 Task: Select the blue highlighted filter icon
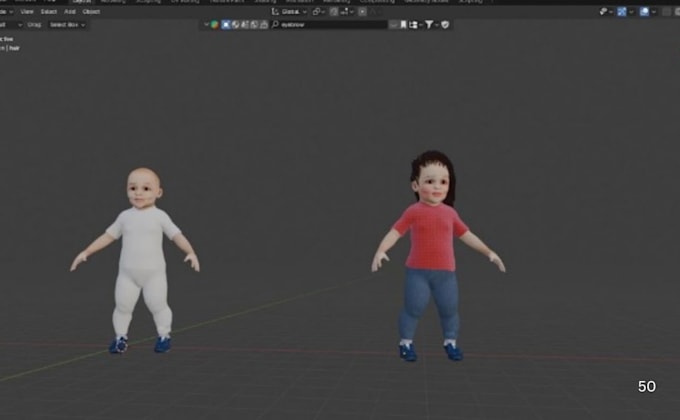point(226,25)
